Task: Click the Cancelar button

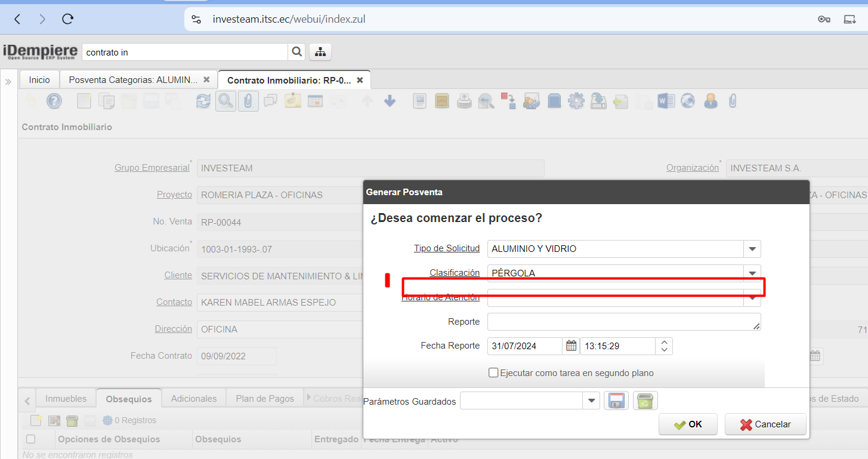Action: pyautogui.click(x=765, y=424)
